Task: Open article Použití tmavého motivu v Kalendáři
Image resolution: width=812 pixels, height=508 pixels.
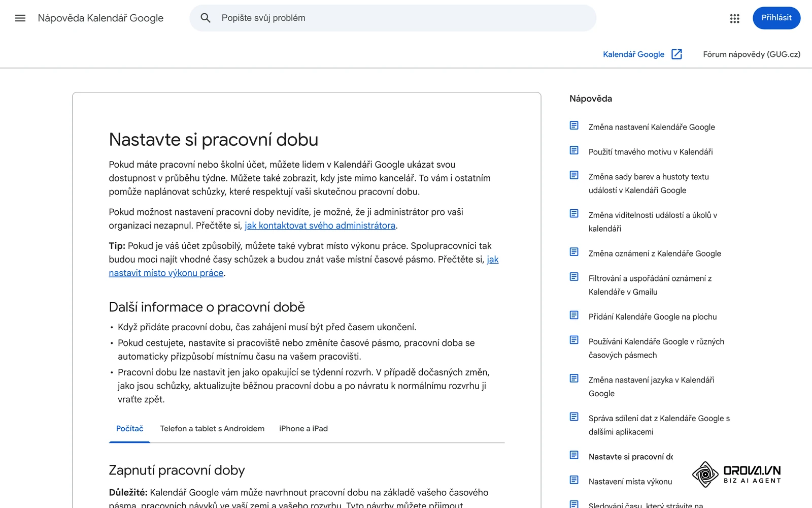Action: click(651, 152)
